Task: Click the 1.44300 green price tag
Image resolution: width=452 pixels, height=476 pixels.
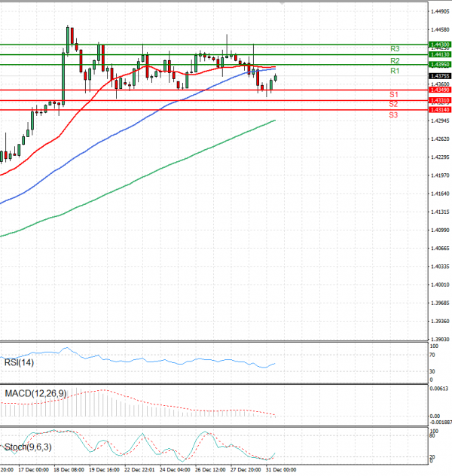Action: (439, 45)
